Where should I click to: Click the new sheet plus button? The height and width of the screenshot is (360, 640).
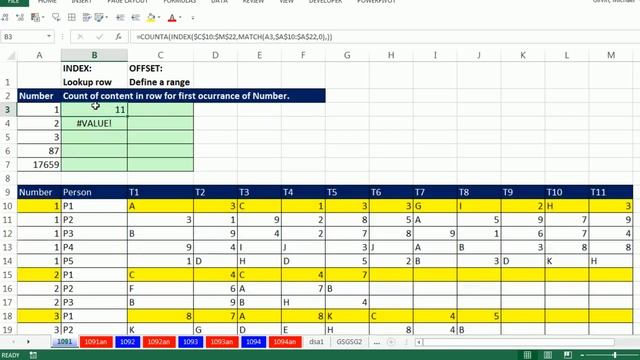(391, 342)
